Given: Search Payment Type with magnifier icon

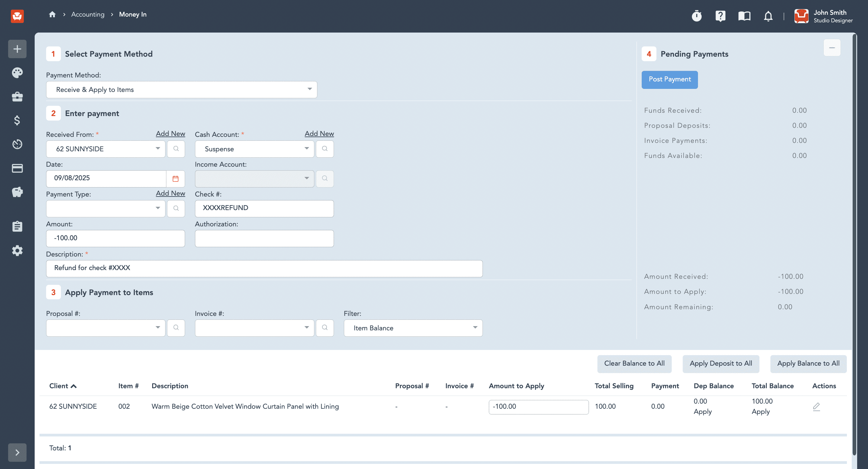Looking at the screenshot, I should (x=176, y=208).
